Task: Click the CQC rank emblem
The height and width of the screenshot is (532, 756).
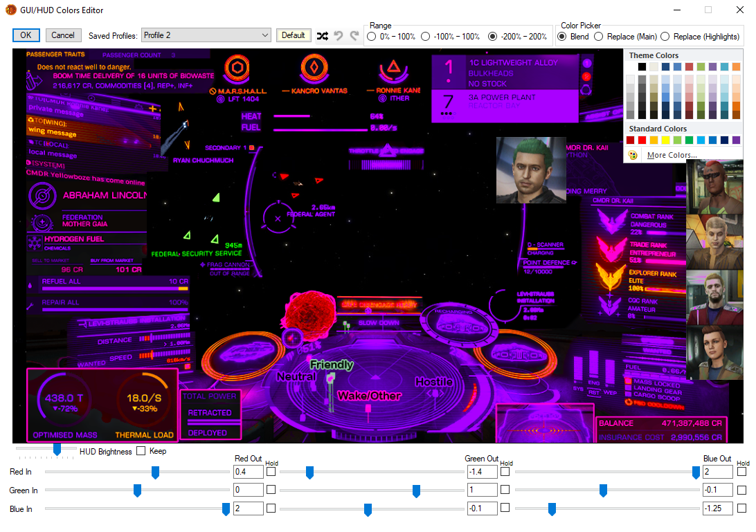Action: 611,304
